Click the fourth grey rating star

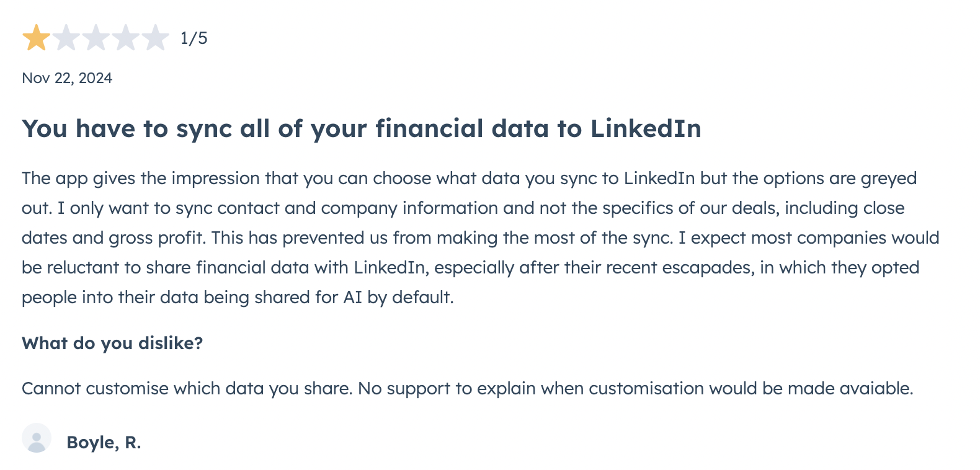(x=126, y=38)
